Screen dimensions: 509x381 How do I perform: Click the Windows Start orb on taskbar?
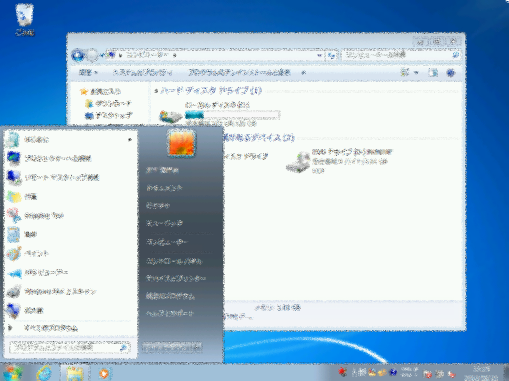point(13,373)
